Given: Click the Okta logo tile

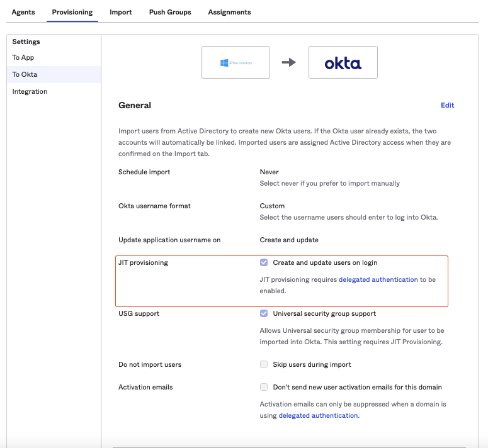Looking at the screenshot, I should 343,62.
